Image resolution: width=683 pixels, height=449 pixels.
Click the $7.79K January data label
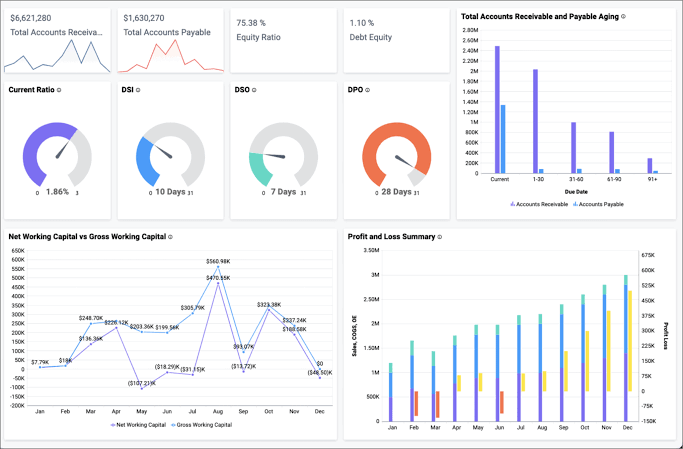[40, 362]
